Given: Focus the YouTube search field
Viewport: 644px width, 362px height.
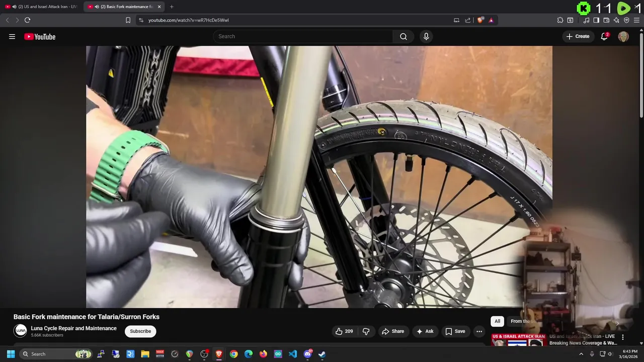Looking at the screenshot, I should (x=303, y=36).
